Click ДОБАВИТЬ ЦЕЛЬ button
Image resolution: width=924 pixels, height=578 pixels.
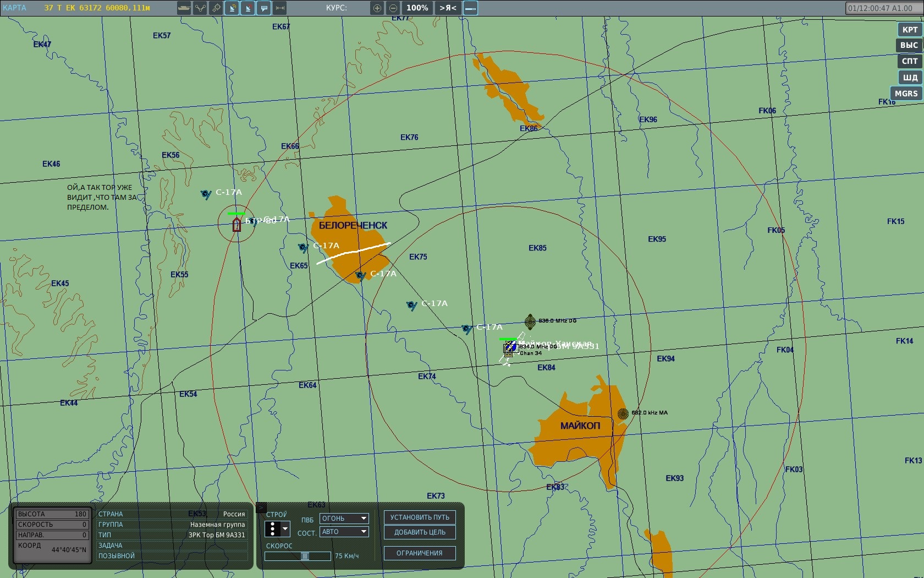420,532
